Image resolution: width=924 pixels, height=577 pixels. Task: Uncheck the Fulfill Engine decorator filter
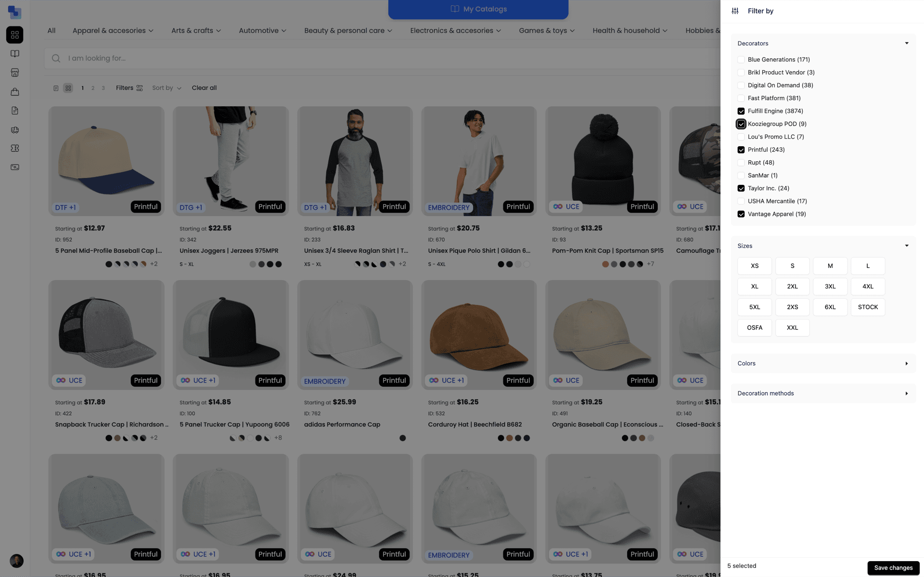[x=741, y=111]
